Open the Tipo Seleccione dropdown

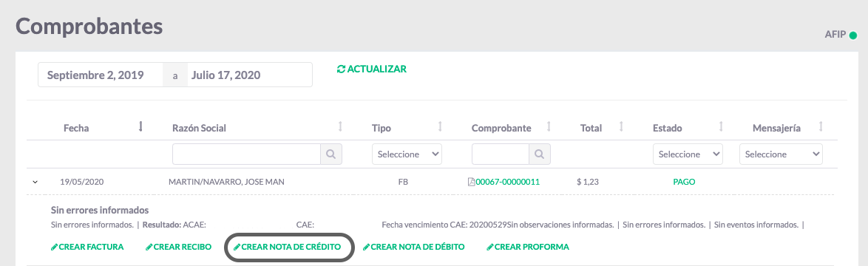pyautogui.click(x=407, y=154)
